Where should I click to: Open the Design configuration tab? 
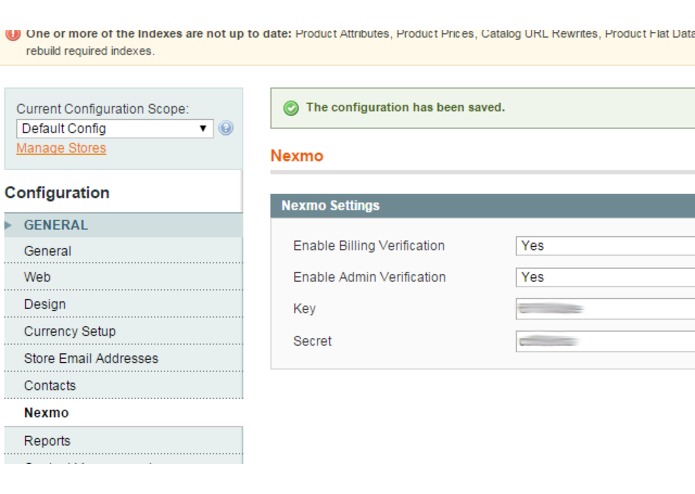pyautogui.click(x=124, y=304)
